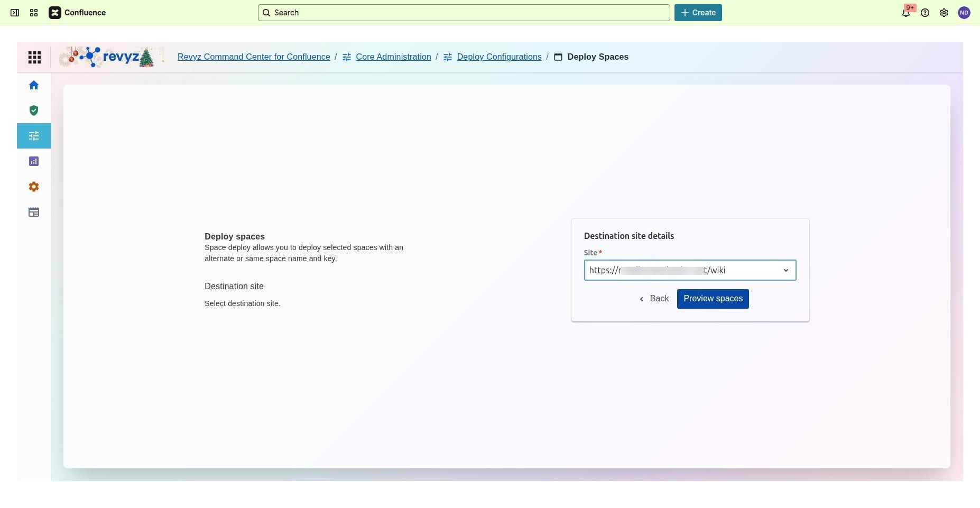Open Deploy Configurations breadcrumb link
Image resolution: width=980 pixels, height=508 pixels.
click(x=498, y=57)
